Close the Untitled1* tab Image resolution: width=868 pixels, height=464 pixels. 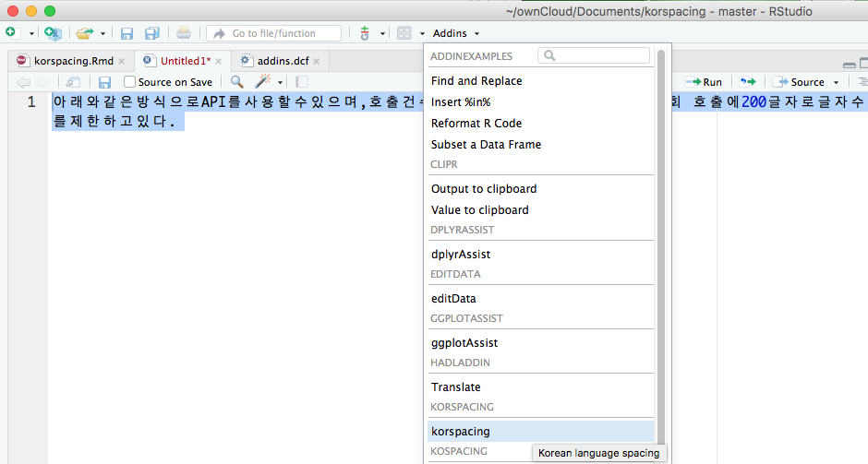click(x=219, y=62)
